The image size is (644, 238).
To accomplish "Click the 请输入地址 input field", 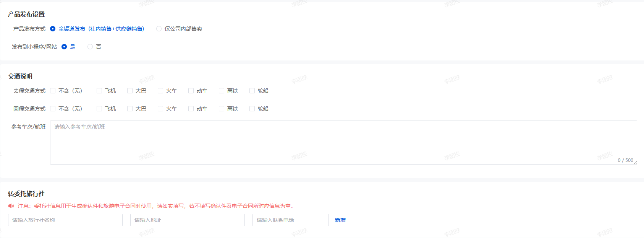I will 187,220.
